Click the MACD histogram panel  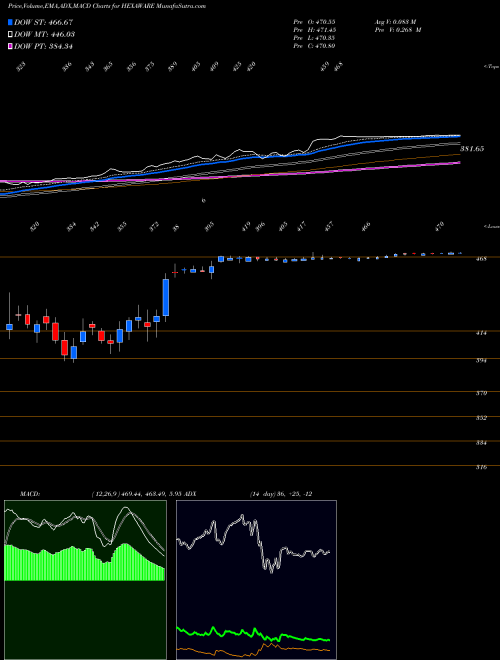click(x=85, y=580)
